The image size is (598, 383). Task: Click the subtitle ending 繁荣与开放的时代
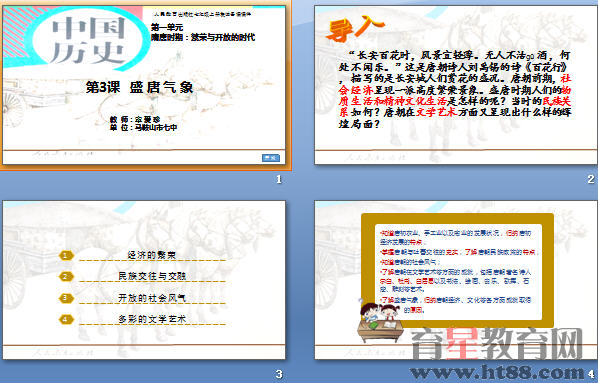click(203, 37)
